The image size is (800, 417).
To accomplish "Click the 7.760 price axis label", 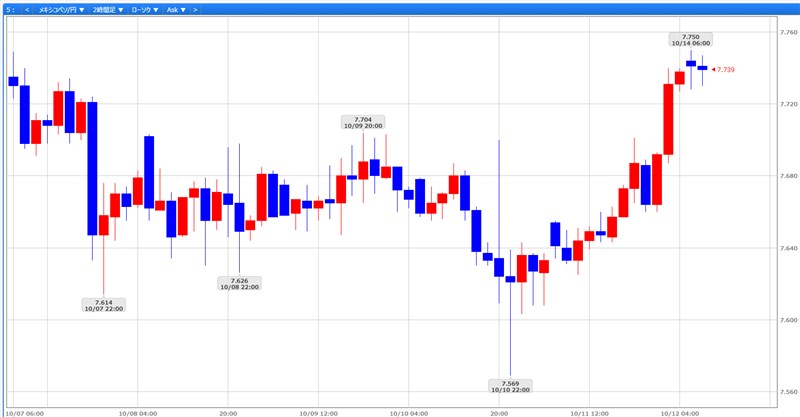I will coord(788,32).
